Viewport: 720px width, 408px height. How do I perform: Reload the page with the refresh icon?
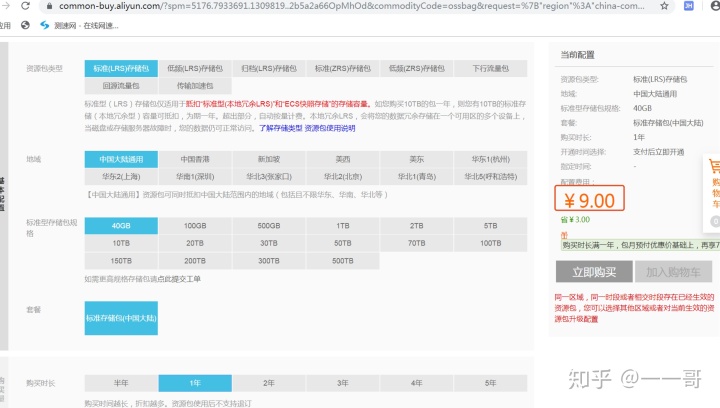pyautogui.click(x=26, y=6)
